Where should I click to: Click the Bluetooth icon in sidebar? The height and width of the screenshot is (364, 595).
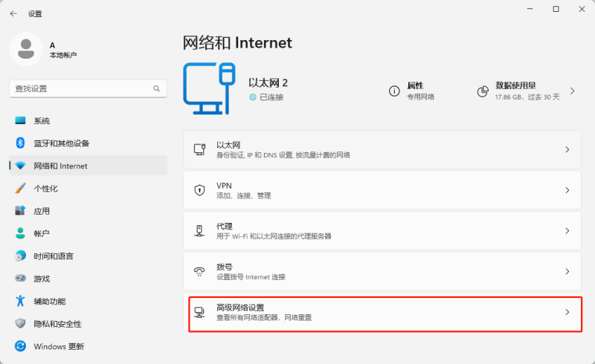point(20,143)
